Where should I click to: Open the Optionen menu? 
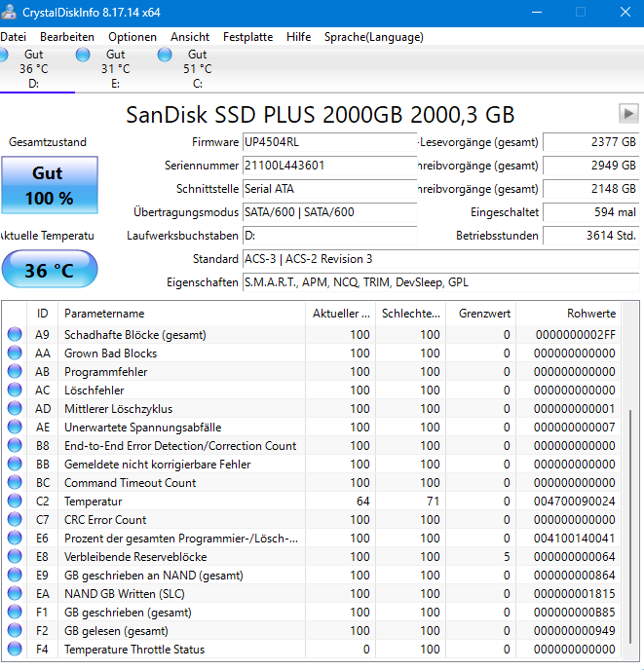click(x=133, y=37)
